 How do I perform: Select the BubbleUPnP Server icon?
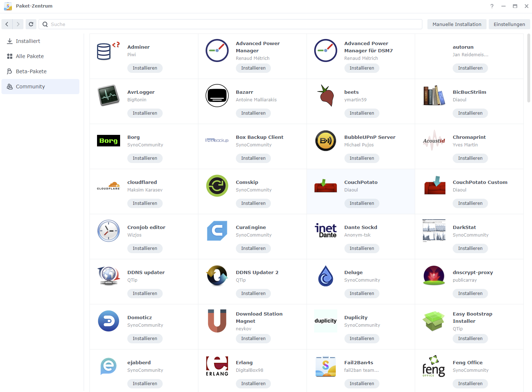(x=326, y=141)
